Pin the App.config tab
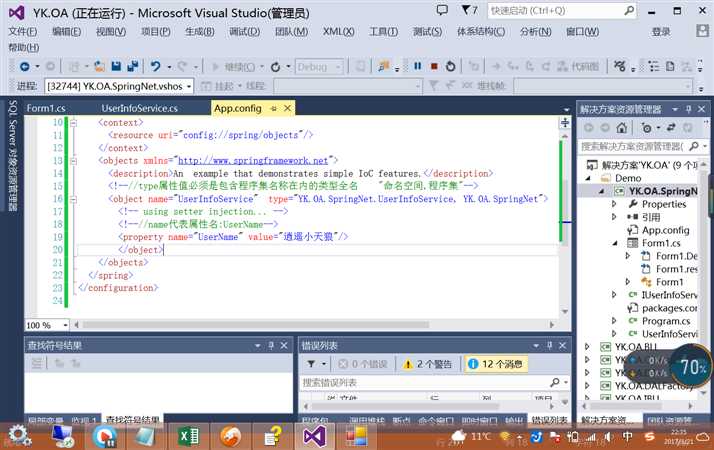Screen dimensions: 714x450 coord(273,108)
